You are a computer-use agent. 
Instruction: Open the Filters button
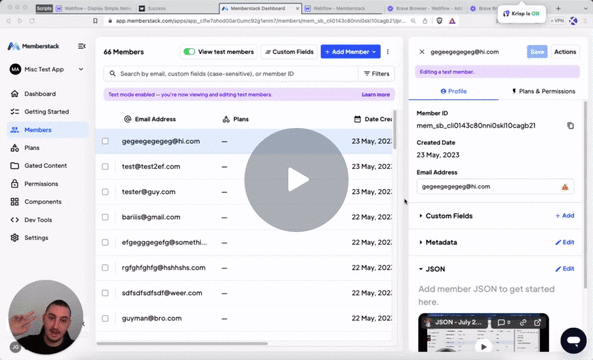(x=376, y=74)
